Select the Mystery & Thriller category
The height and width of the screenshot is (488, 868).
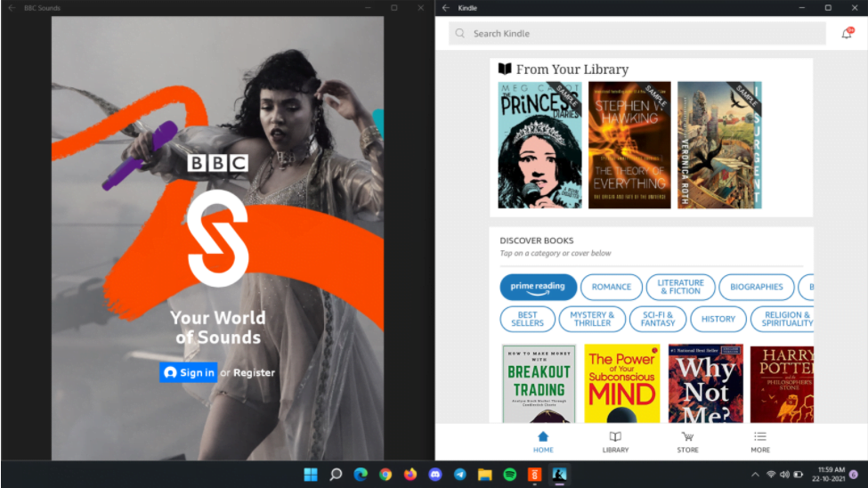click(x=592, y=319)
